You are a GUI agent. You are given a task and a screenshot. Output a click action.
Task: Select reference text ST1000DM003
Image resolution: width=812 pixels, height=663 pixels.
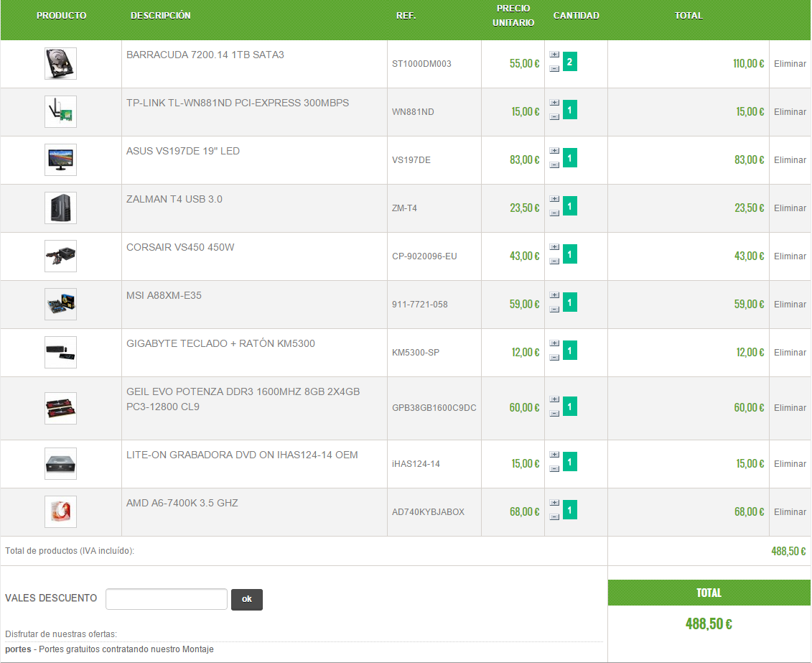coord(421,64)
